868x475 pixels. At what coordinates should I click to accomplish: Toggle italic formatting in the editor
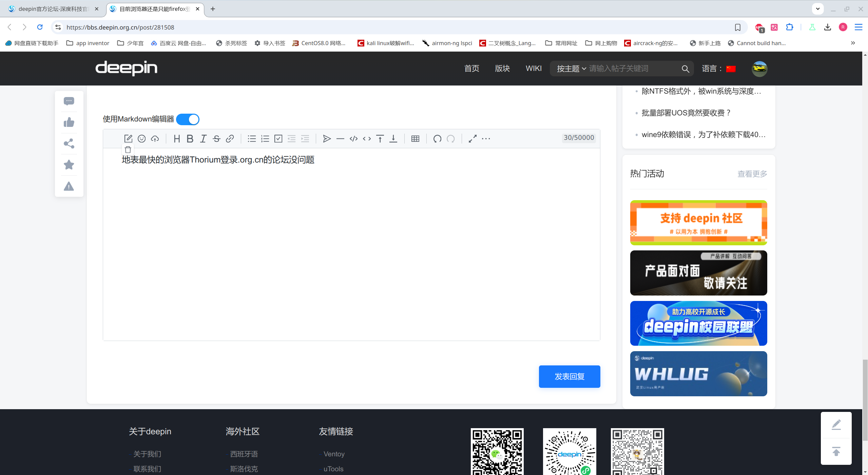point(203,138)
